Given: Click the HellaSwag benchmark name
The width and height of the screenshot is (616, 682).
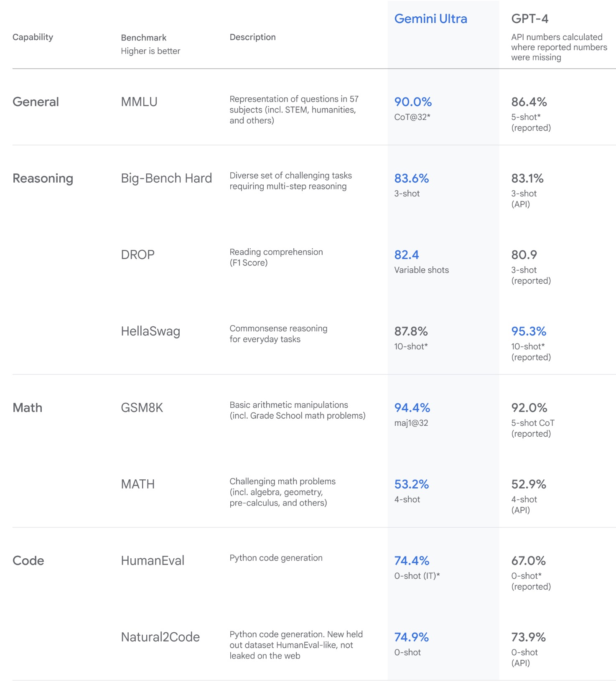Looking at the screenshot, I should pyautogui.click(x=150, y=331).
